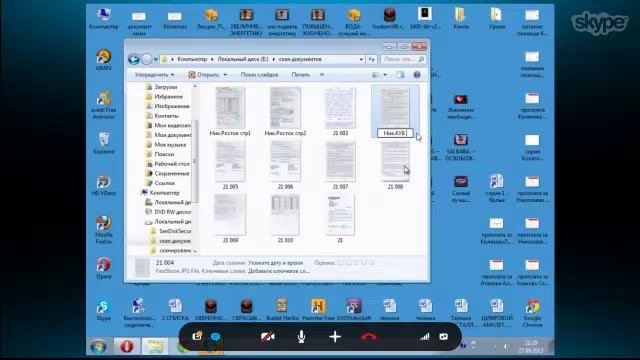Open the Упорядочить menu in the Explorer toolbar

point(154,75)
